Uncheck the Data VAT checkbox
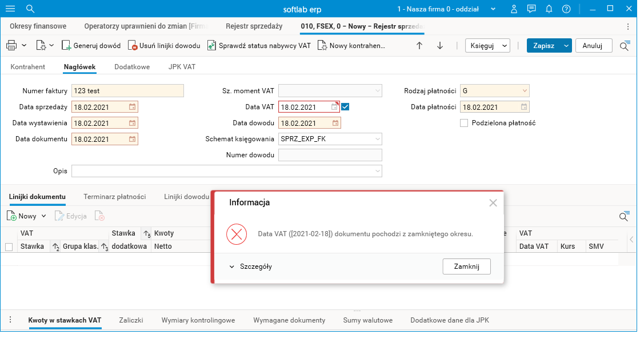The width and height of the screenshot is (644, 338). tap(345, 106)
